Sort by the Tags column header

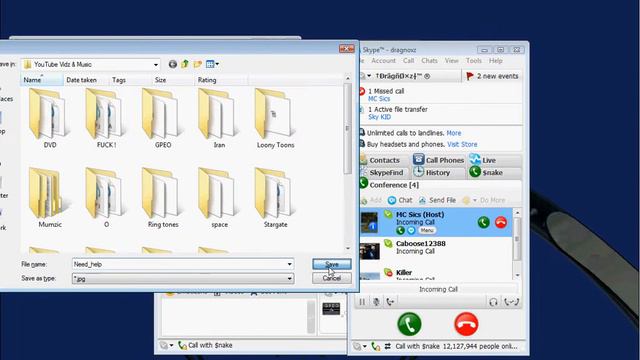[130, 80]
